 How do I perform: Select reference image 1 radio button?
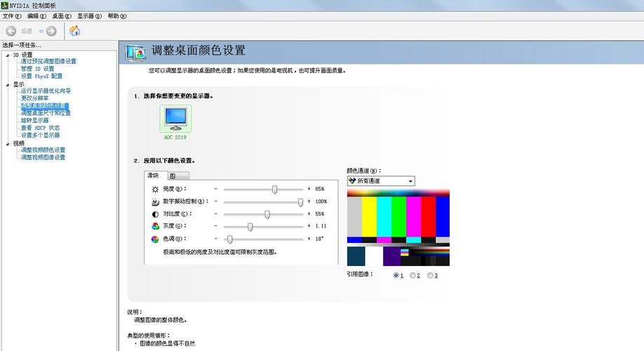pos(396,275)
